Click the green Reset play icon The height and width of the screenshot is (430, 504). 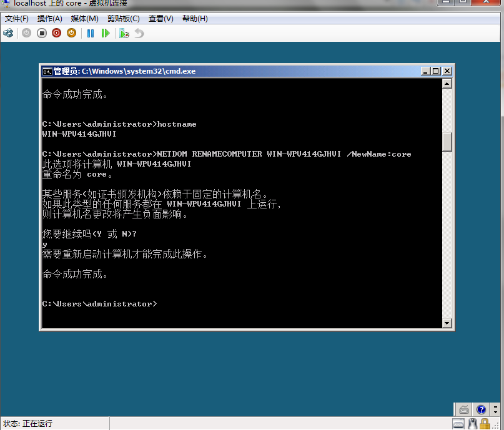(x=106, y=33)
